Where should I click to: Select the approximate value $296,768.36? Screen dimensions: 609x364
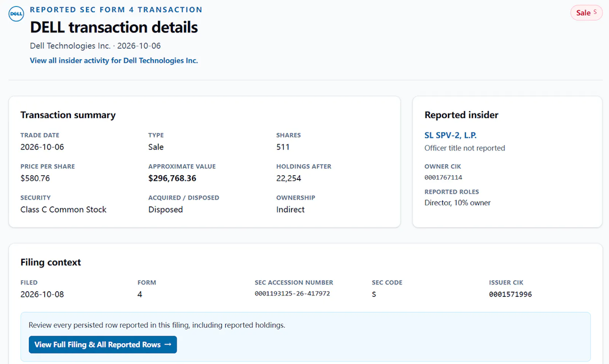pyautogui.click(x=172, y=178)
